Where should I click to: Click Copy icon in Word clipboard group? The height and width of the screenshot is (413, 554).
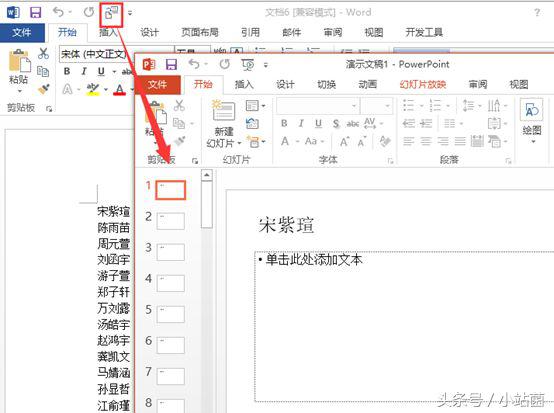(x=43, y=71)
